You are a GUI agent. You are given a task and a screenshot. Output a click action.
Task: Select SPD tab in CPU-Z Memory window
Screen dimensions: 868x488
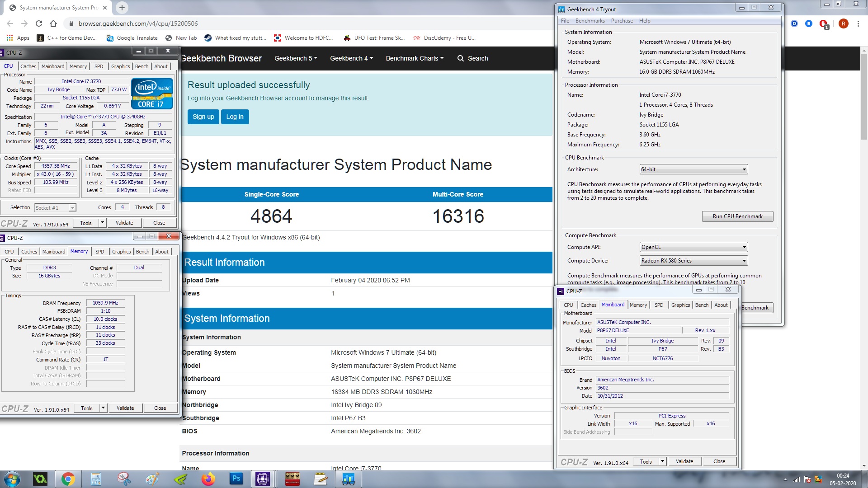(100, 252)
